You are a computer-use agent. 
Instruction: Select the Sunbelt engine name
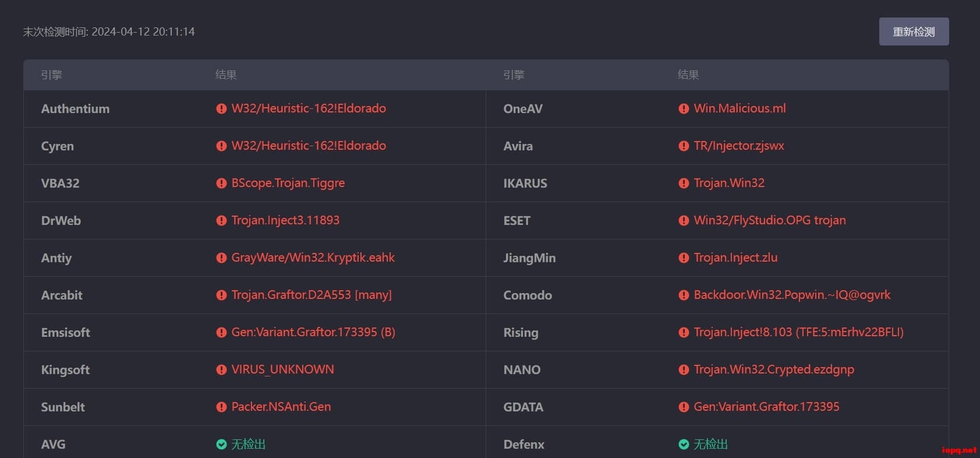(x=63, y=407)
